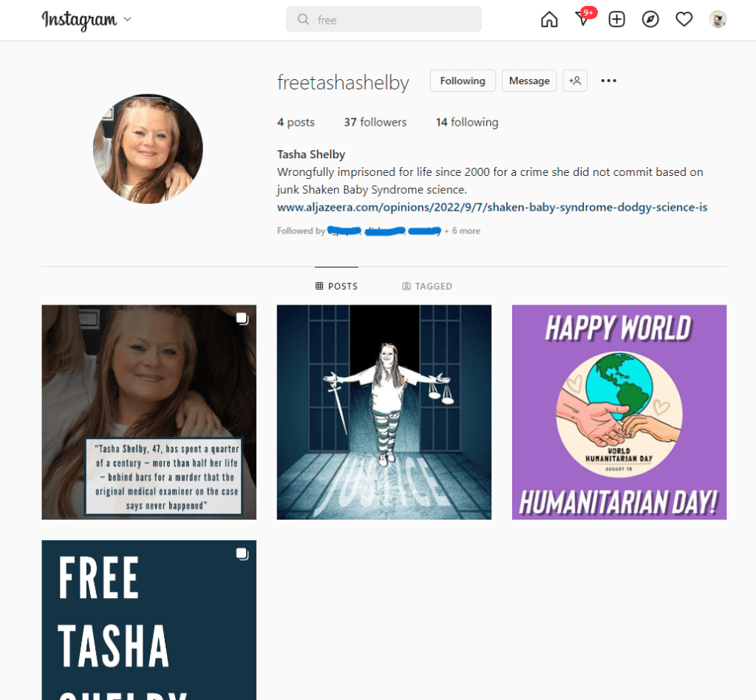Open your profile avatar menu
Screen dimensions: 756x700
(718, 20)
